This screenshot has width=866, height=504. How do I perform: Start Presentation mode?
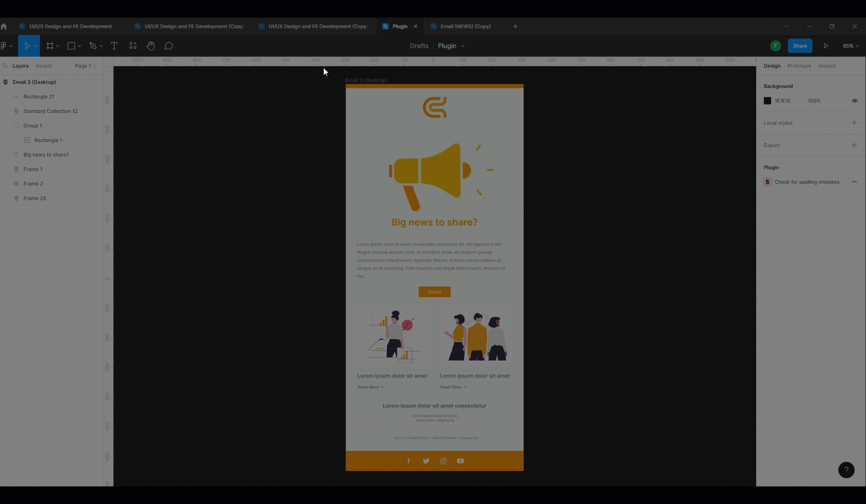point(826,46)
